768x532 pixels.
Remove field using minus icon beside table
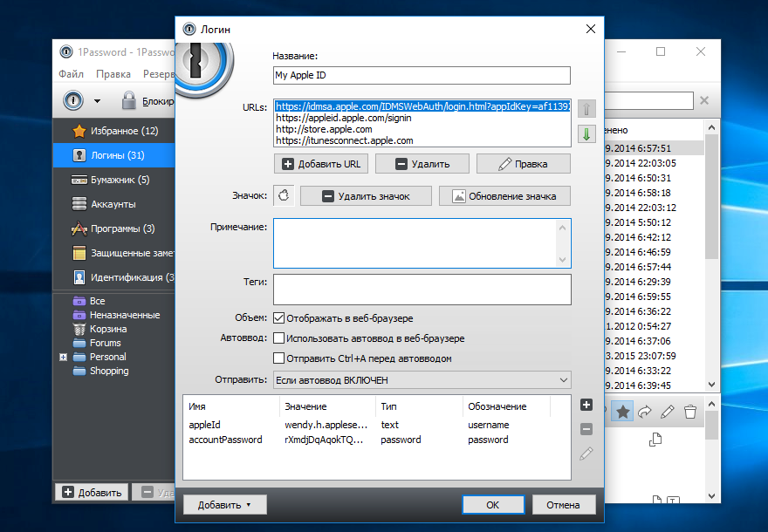pos(586,429)
